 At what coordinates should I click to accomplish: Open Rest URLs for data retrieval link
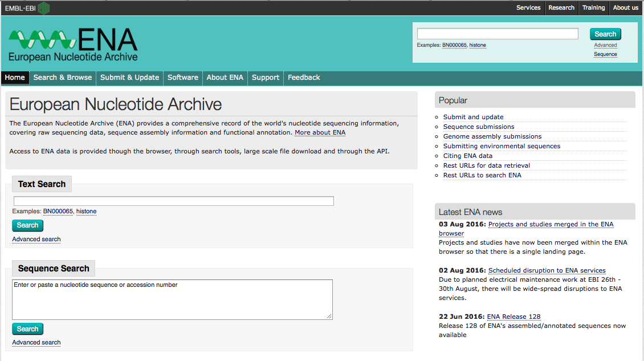pyautogui.click(x=486, y=165)
